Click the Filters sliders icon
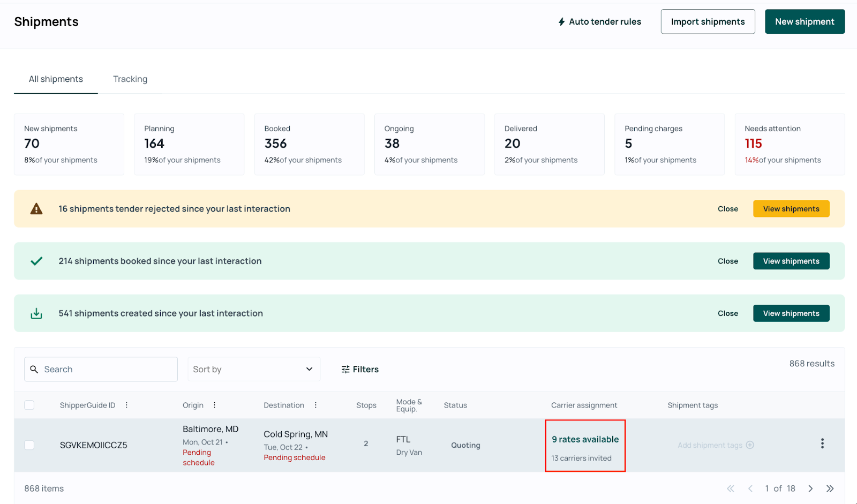 click(345, 370)
